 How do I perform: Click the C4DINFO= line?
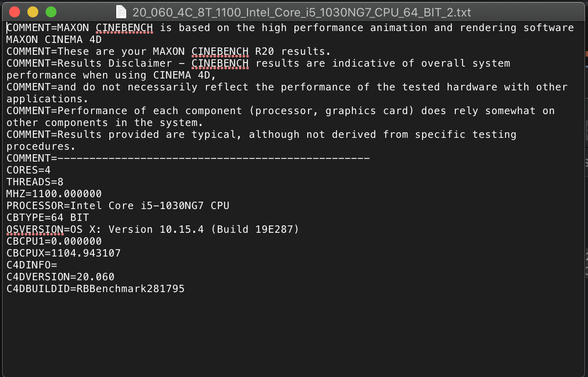pos(31,265)
